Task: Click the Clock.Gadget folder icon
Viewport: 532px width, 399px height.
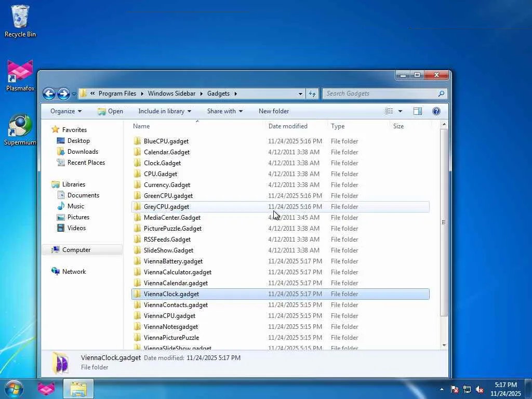Action: pyautogui.click(x=137, y=163)
